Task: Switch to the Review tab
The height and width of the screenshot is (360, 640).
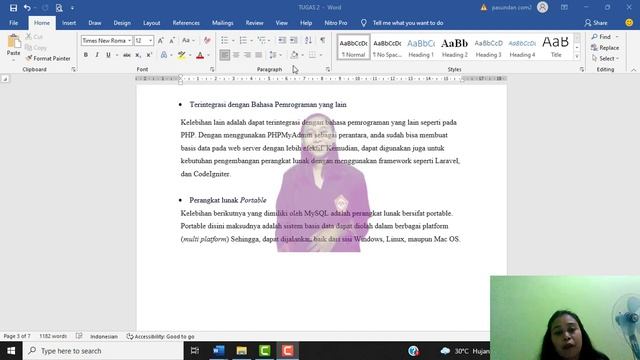Action: pyautogui.click(x=254, y=23)
